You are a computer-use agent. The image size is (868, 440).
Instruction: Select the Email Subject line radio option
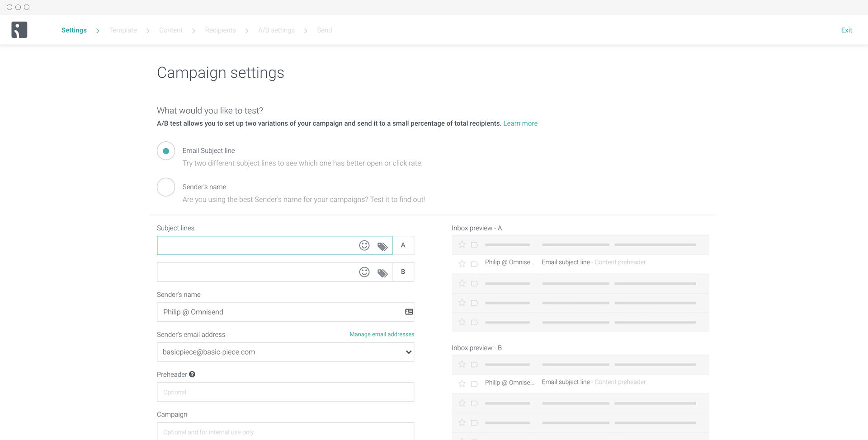pyautogui.click(x=166, y=151)
